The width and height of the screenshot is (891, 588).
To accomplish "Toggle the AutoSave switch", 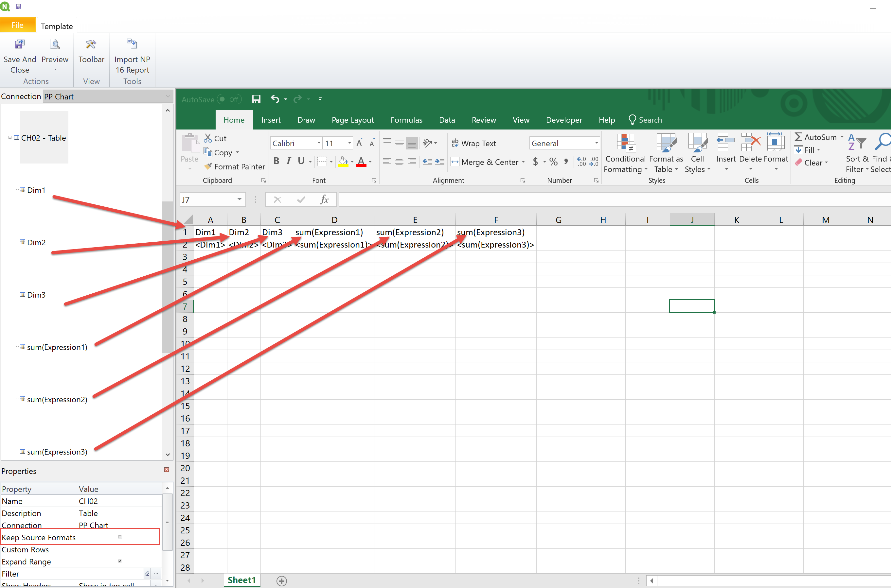I will [229, 99].
